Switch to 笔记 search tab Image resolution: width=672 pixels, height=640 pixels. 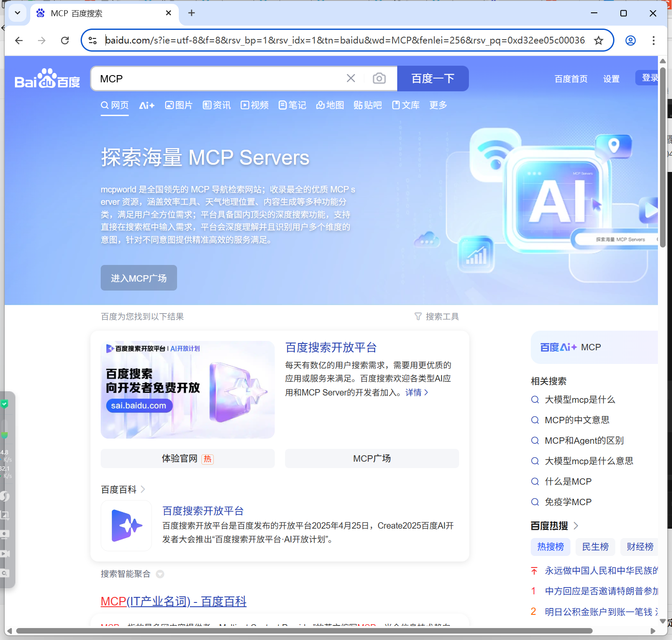click(x=292, y=105)
